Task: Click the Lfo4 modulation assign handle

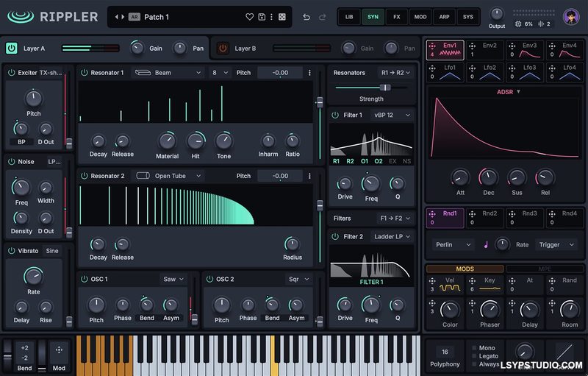Action: click(552, 68)
